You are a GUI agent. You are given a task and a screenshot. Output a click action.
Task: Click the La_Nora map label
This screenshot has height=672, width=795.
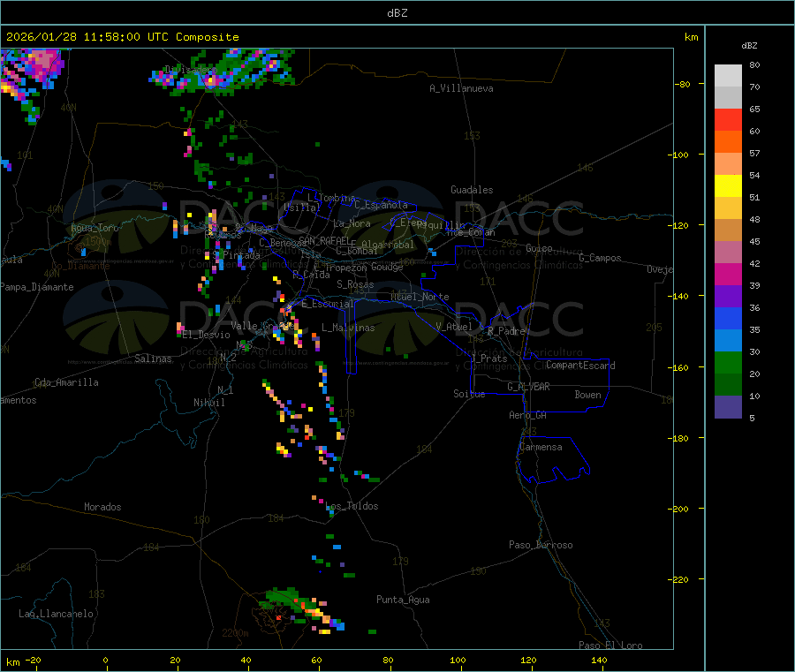[352, 223]
